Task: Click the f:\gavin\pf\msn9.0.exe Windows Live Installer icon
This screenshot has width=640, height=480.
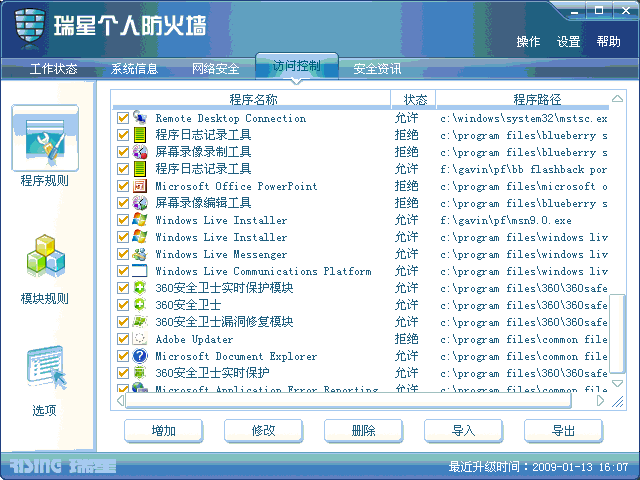Action: click(140, 220)
